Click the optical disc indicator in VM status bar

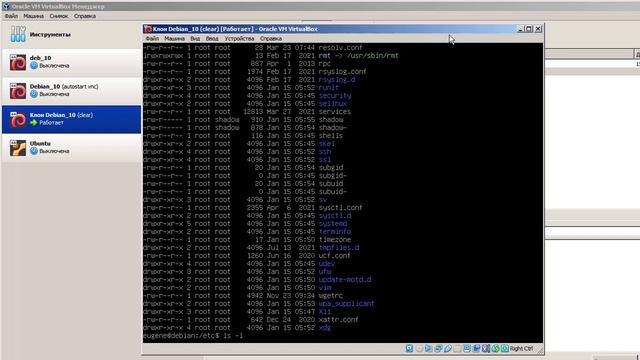419,348
